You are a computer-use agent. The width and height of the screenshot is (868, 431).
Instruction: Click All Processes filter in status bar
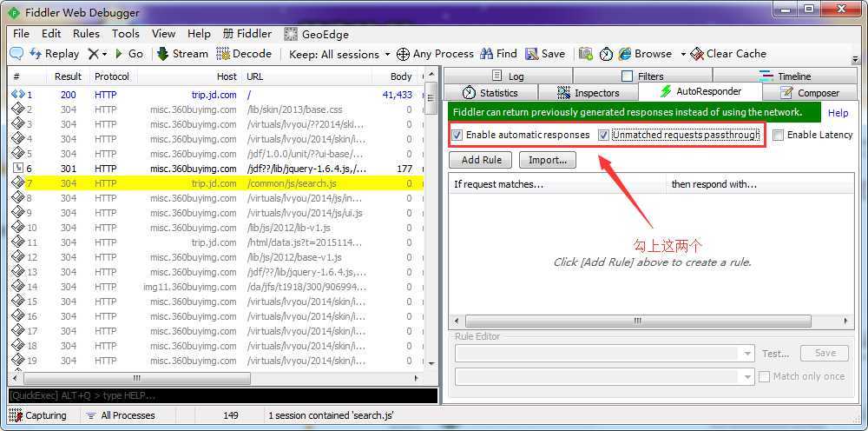(121, 415)
